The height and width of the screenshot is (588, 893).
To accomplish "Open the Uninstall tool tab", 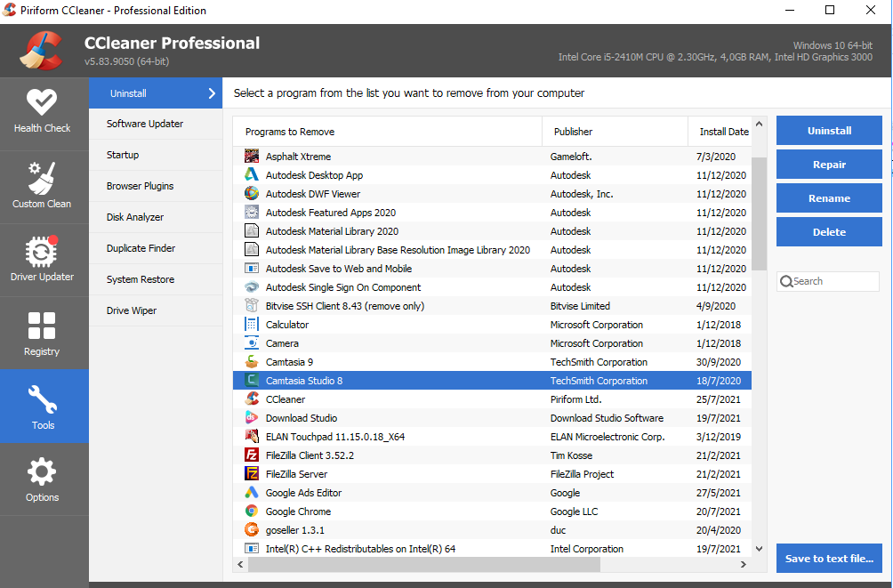I will click(x=156, y=93).
